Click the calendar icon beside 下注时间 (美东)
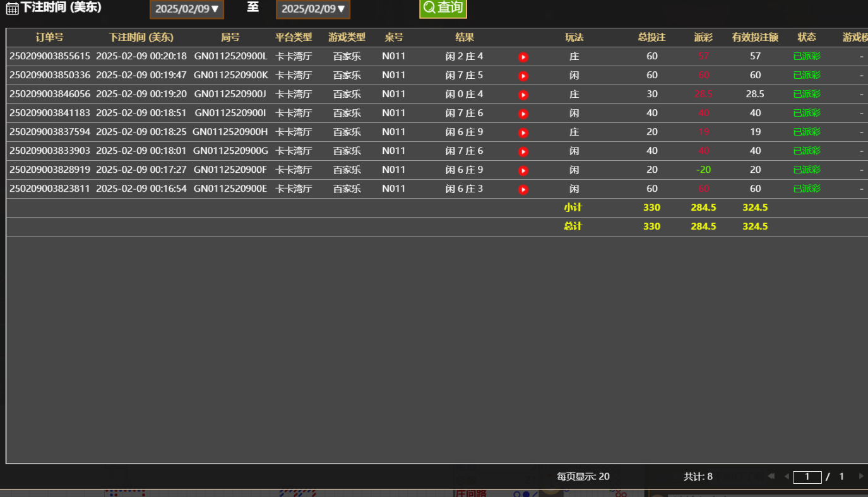Screen dimensions: 868x497 (11, 9)
